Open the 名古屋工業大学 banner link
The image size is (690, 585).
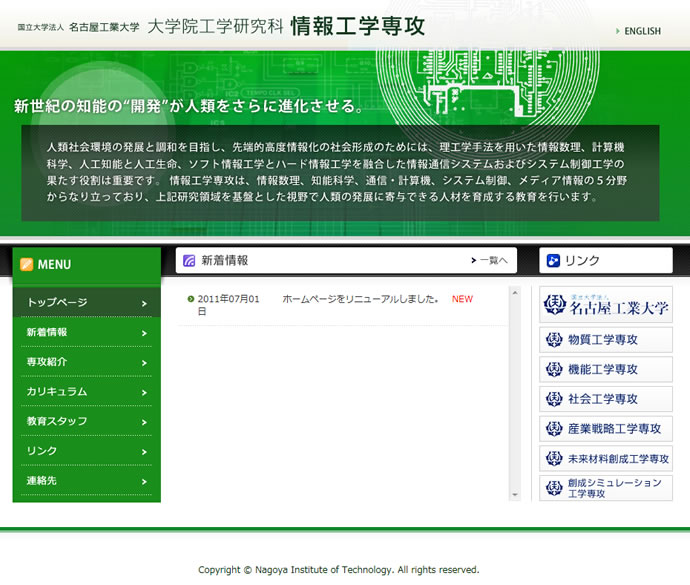606,305
